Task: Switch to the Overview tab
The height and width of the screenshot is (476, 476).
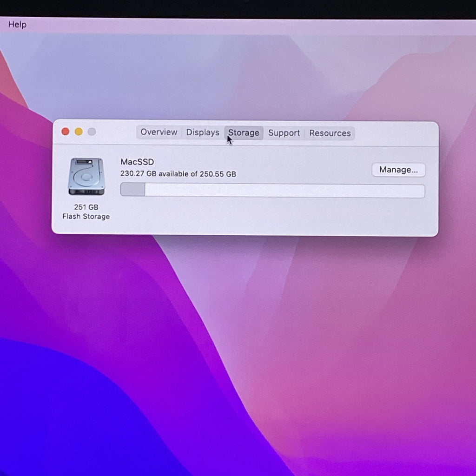Action: (159, 132)
